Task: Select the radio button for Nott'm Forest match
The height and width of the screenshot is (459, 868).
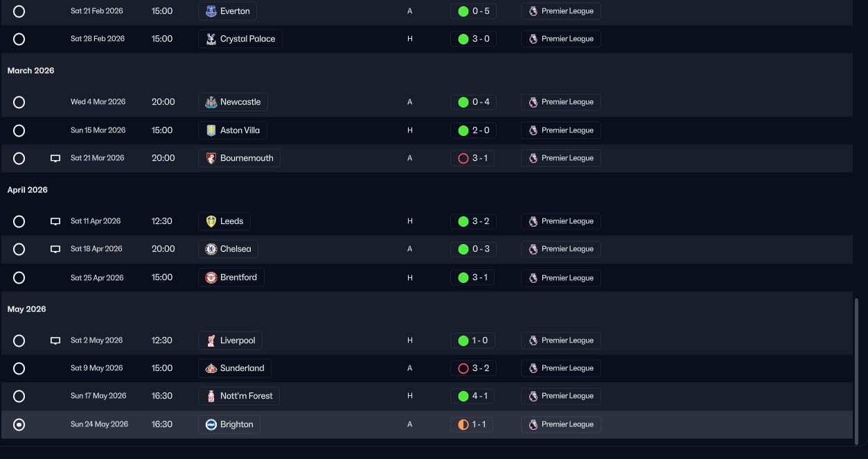Action: pyautogui.click(x=19, y=397)
